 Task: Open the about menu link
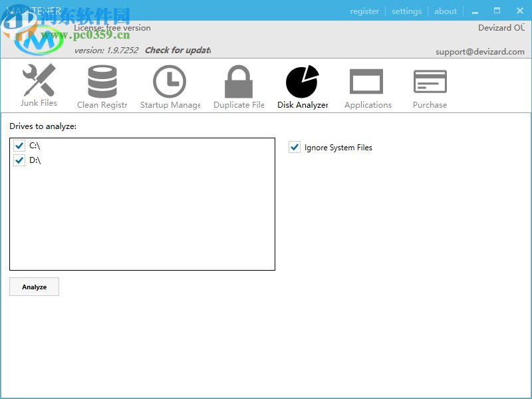(446, 11)
